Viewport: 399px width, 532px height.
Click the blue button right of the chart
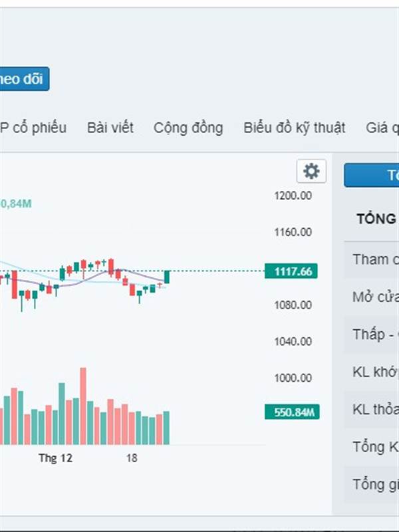(x=371, y=175)
